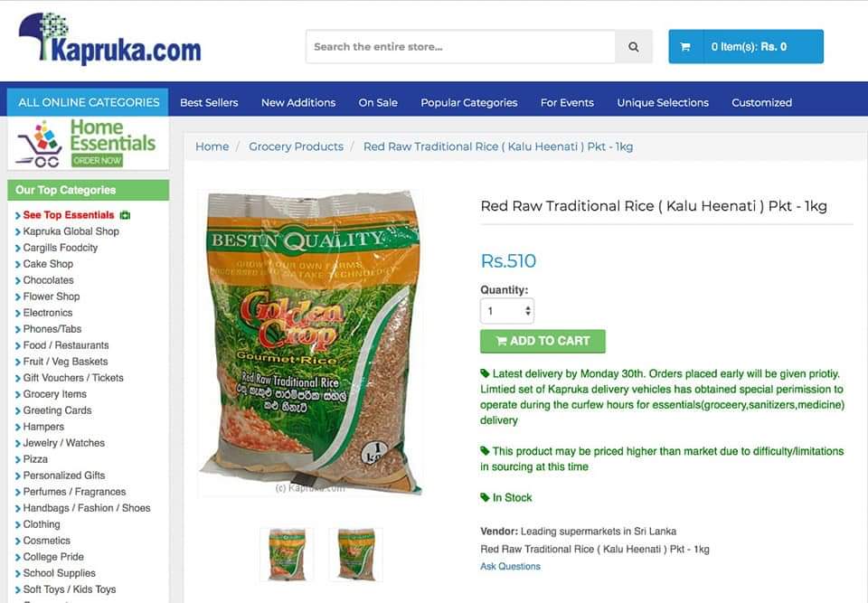This screenshot has height=603, width=868.
Task: Adjust the quantity stepper arrows
Action: (x=528, y=311)
